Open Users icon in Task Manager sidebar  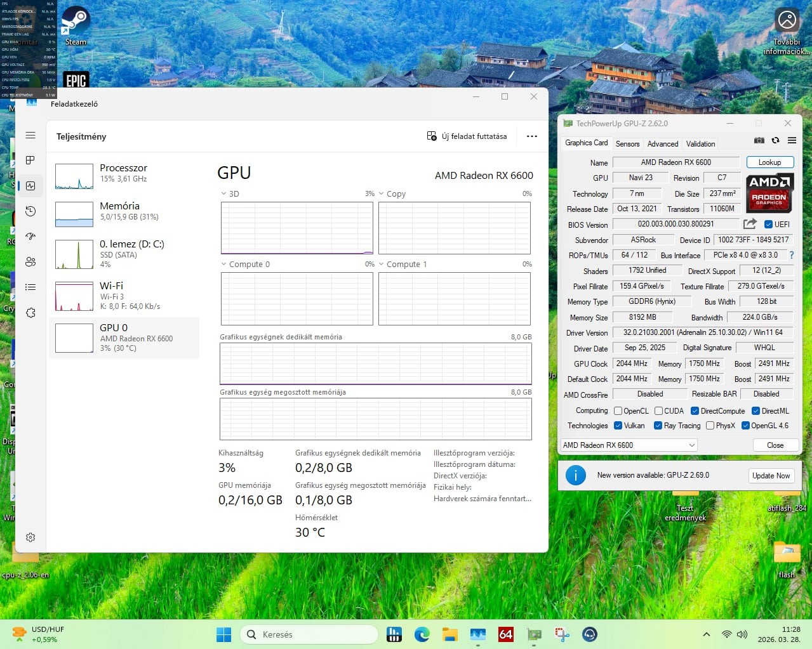coord(30,261)
